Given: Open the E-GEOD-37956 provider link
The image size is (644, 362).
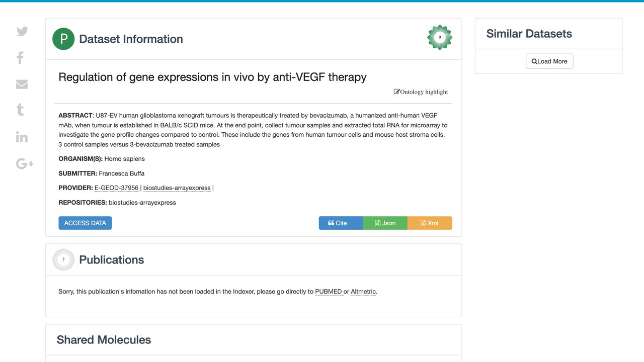Looking at the screenshot, I should pyautogui.click(x=116, y=188).
